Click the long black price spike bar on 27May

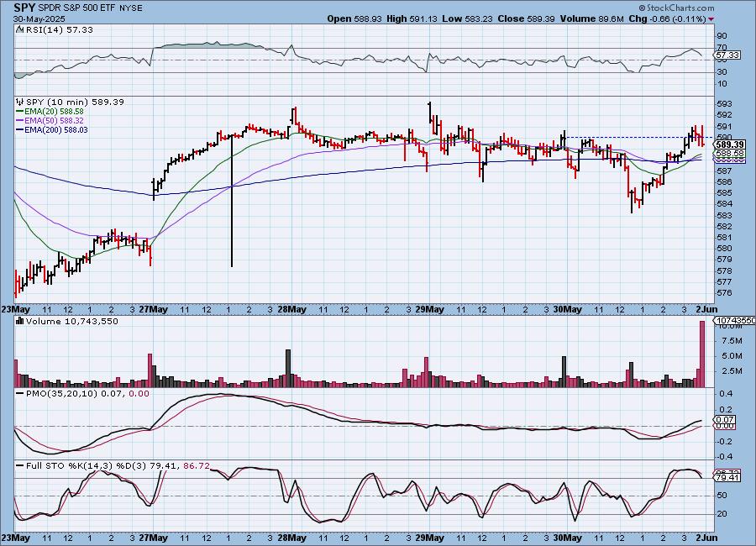[232, 200]
